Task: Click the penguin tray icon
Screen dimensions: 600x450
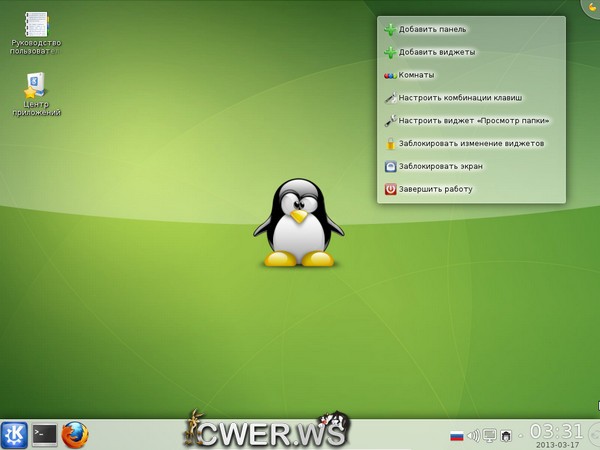Action: 506,435
